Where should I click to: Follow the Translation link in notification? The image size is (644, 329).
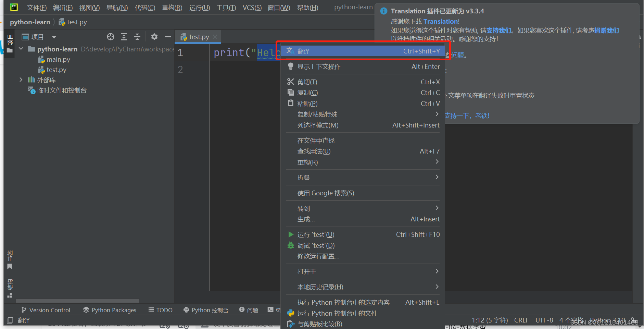tap(441, 21)
